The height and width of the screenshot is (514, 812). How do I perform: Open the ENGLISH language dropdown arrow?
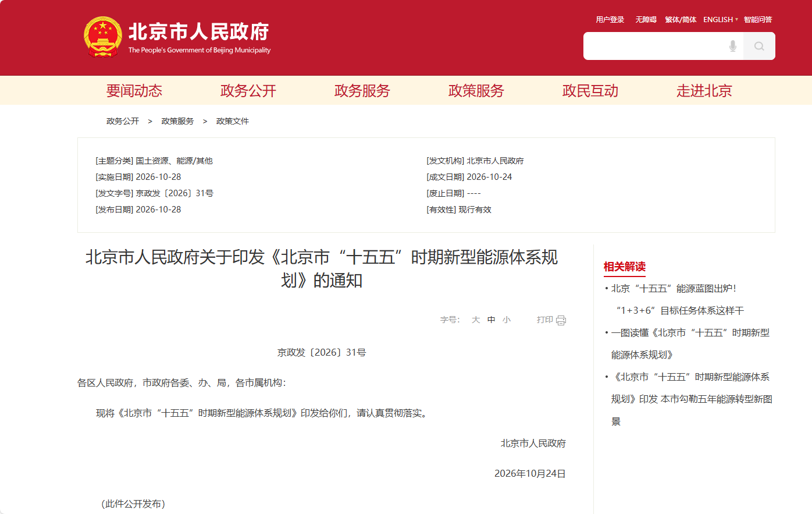pyautogui.click(x=736, y=19)
